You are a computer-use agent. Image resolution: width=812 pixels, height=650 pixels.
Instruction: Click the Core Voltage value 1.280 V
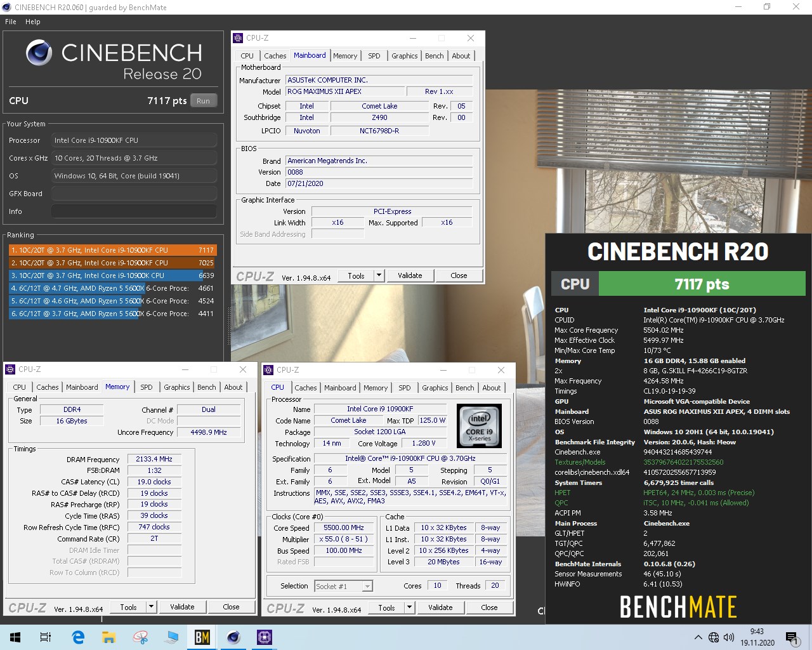(x=422, y=443)
